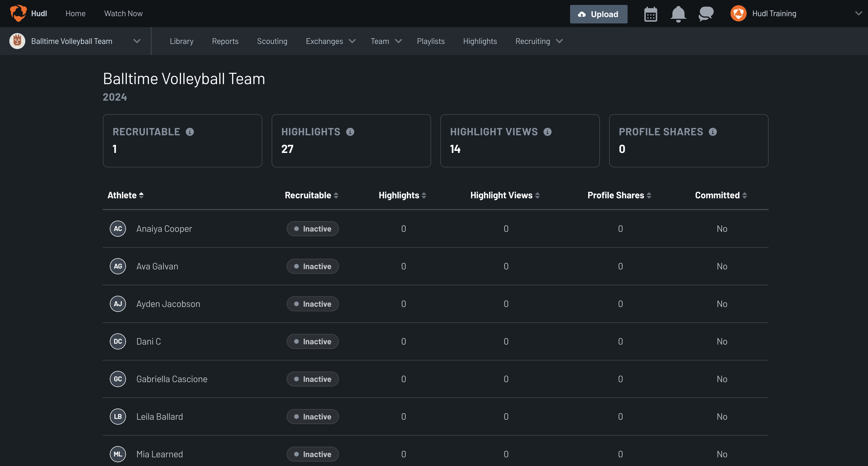The height and width of the screenshot is (466, 868).
Task: Click the GC avatar for Gabriella Cascione
Action: 118,379
